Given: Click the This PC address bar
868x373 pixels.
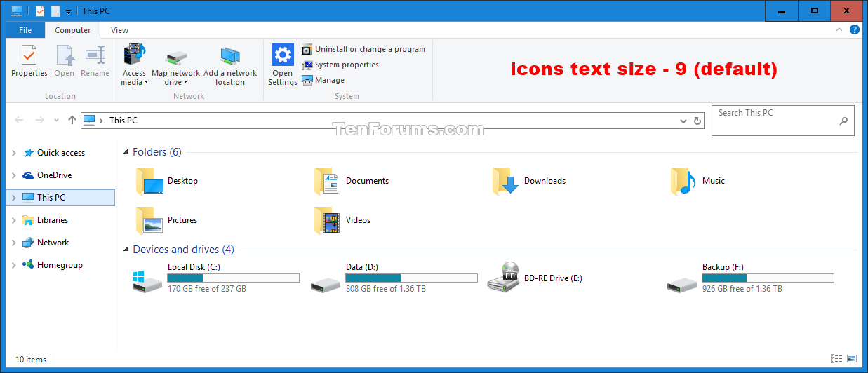Looking at the screenshot, I should pos(392,121).
